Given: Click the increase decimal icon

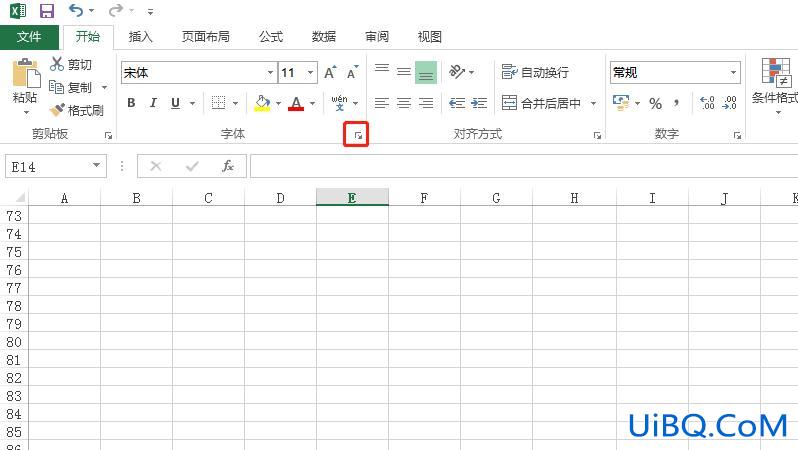Looking at the screenshot, I should point(707,103).
